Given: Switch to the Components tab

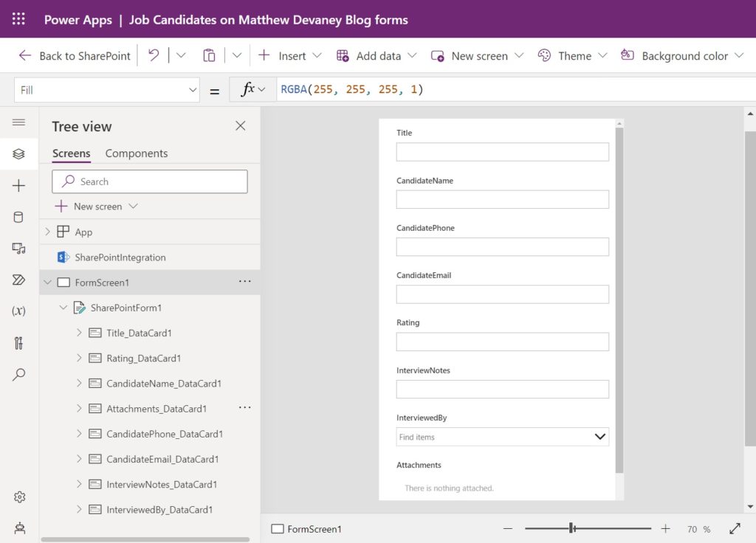Looking at the screenshot, I should (137, 153).
